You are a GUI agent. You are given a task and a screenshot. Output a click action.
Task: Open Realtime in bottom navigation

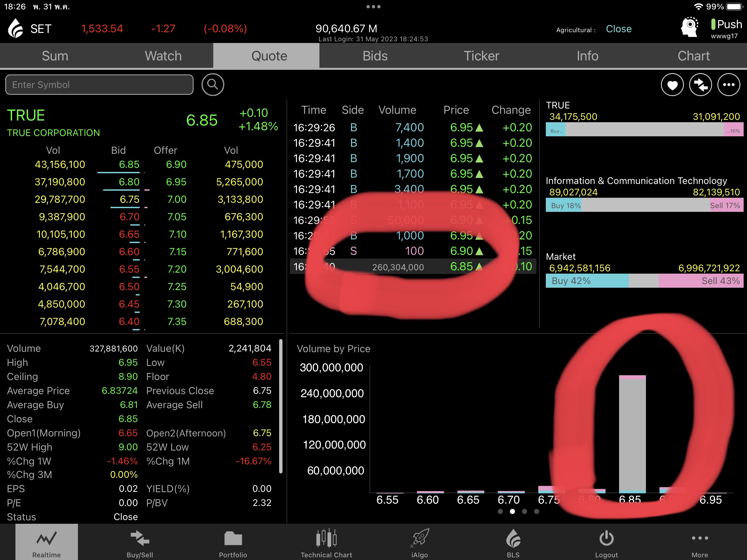pos(47,542)
